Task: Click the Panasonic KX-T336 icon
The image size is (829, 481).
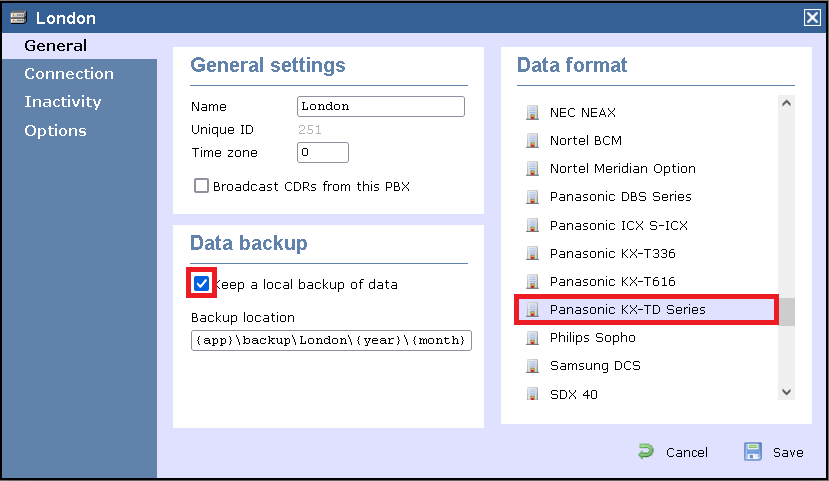Action: point(532,253)
